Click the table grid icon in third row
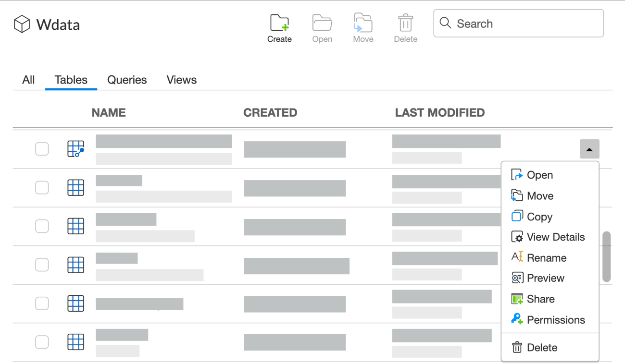The image size is (625, 364). (x=76, y=226)
